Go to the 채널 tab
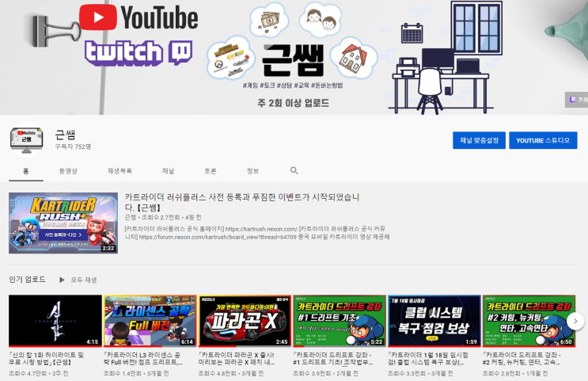Image resolution: width=588 pixels, height=381 pixels. (168, 171)
